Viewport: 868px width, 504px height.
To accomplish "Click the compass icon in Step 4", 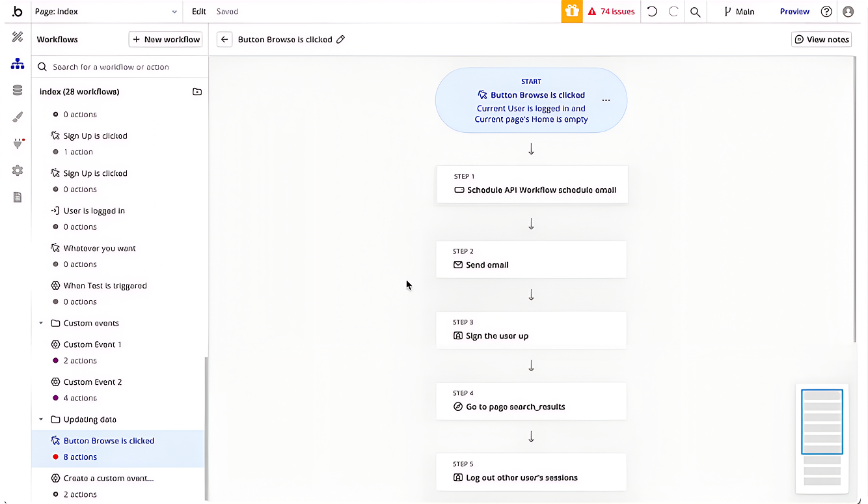I will tap(458, 407).
